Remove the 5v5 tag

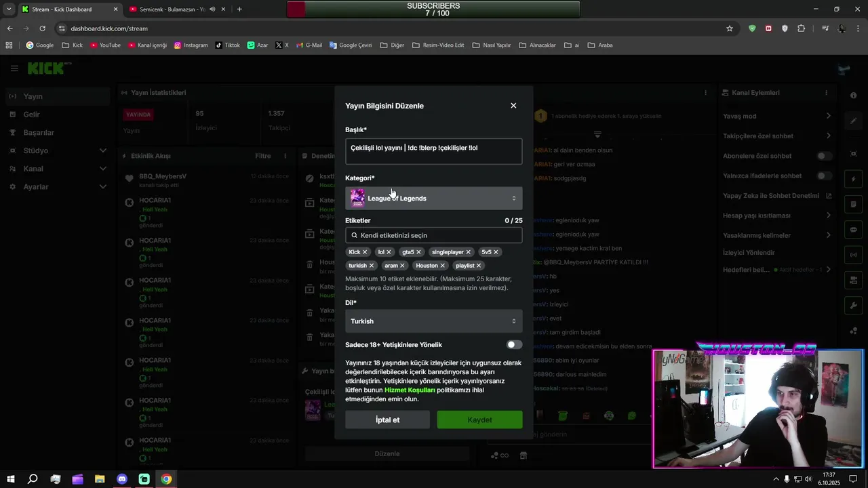click(496, 252)
